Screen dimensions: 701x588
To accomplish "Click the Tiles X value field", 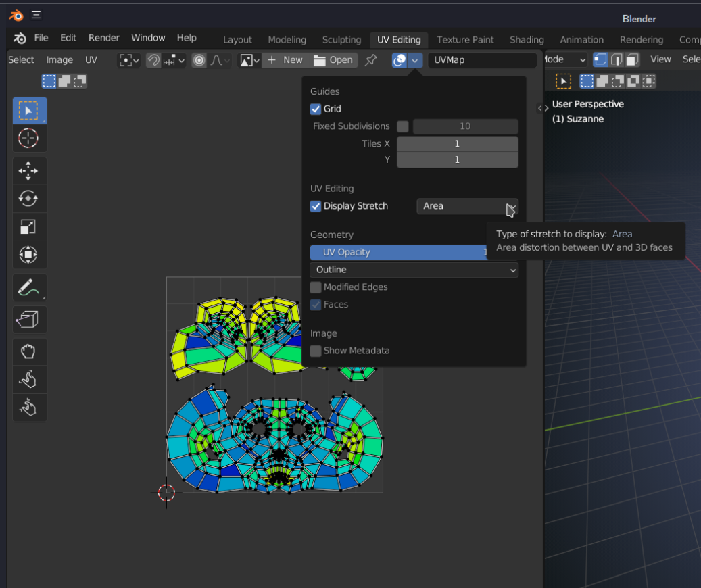I will click(x=458, y=144).
